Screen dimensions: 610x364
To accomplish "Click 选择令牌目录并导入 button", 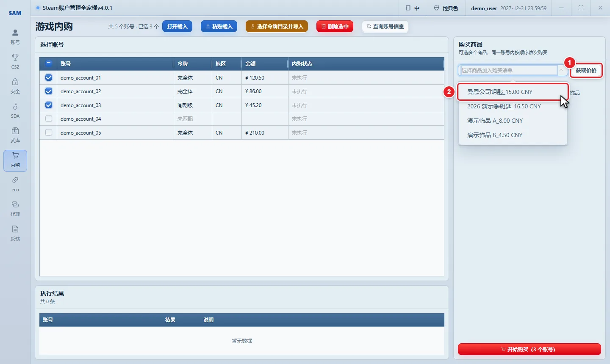I will (x=277, y=26).
